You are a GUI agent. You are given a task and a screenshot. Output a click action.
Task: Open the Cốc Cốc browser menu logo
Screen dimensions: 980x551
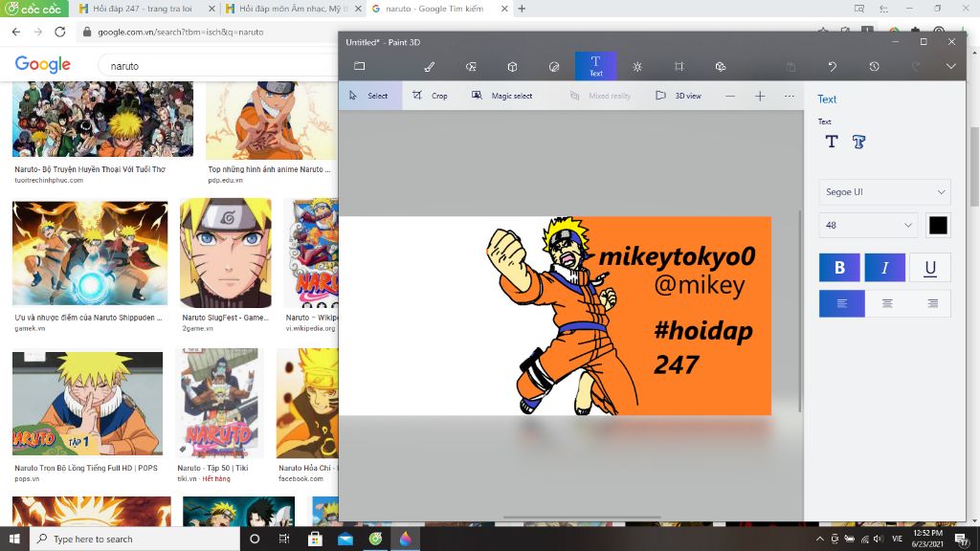coord(33,9)
